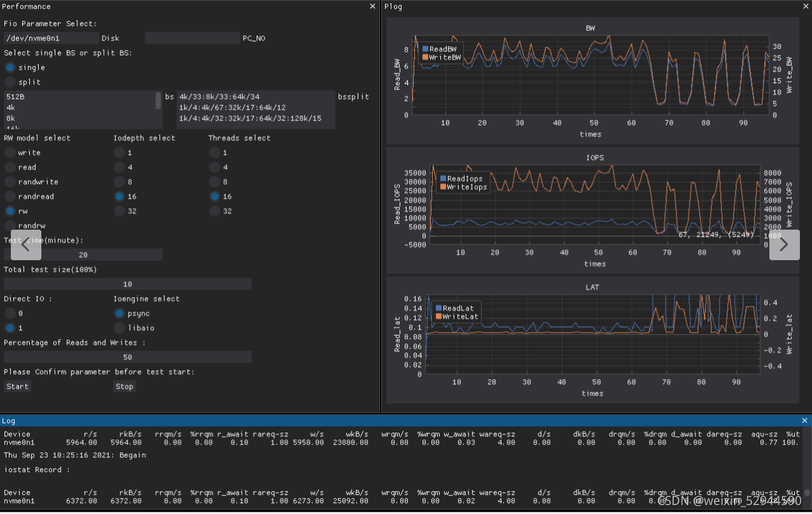
Task: Click the Disk input field with /dev/nvme0n1
Action: point(52,38)
